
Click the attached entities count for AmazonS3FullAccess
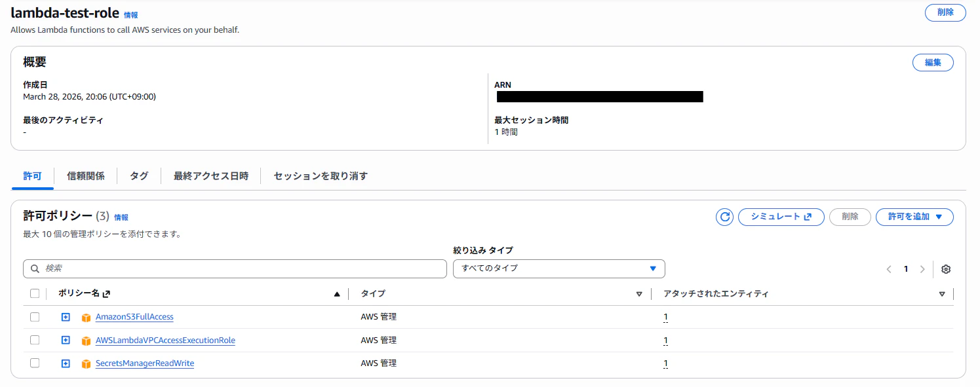[665, 318]
